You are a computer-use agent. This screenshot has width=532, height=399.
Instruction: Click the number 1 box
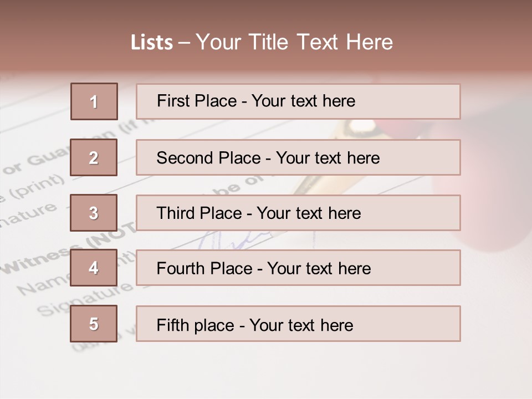[x=94, y=101]
